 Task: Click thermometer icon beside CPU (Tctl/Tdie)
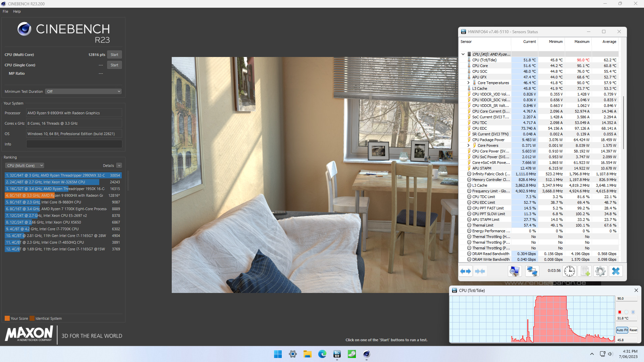tap(469, 60)
